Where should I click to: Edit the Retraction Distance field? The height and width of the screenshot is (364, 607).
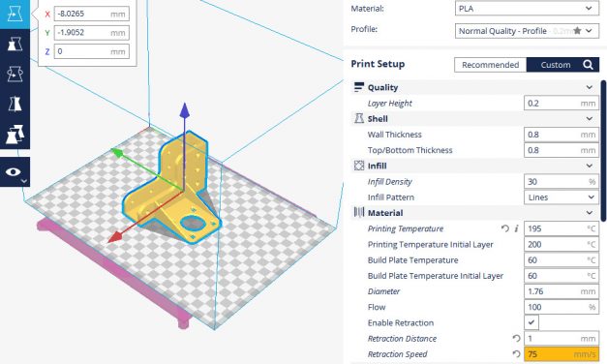point(561,339)
